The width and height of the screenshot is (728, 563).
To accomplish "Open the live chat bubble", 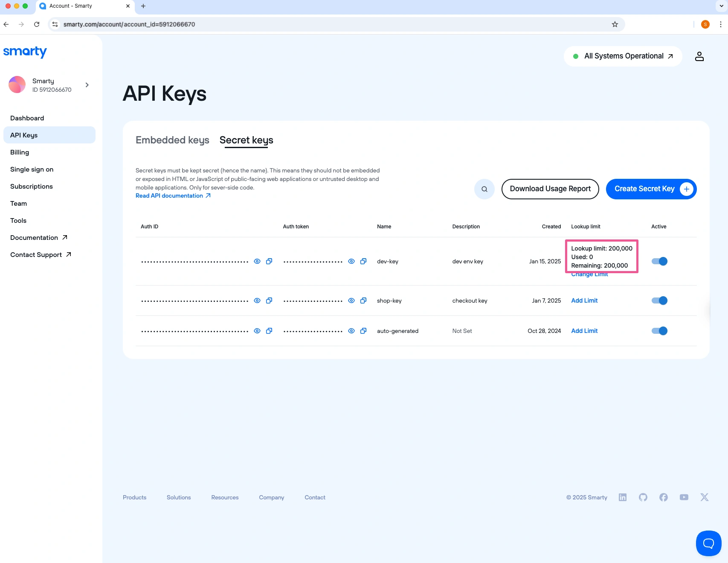I will (708, 543).
